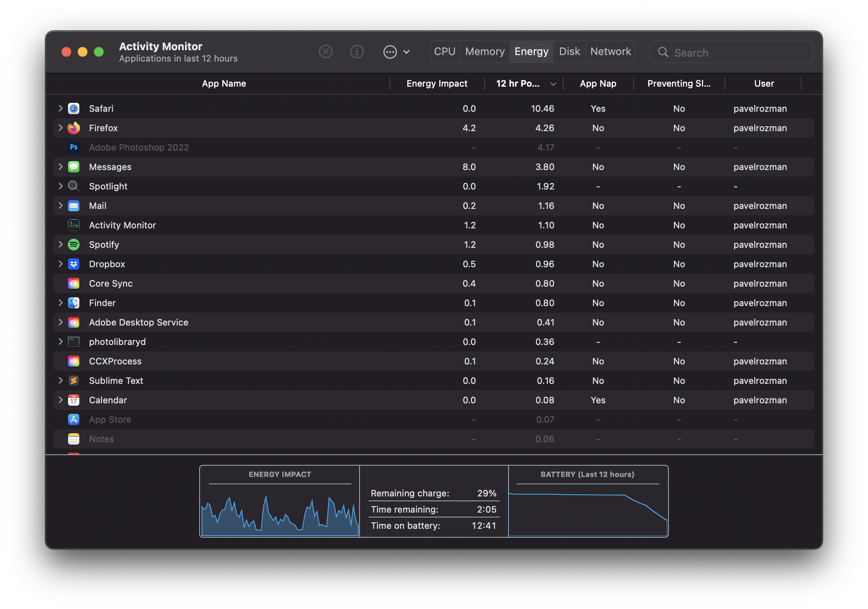868x609 pixels.
Task: Sort by 12 hr Power column
Action: pos(524,84)
